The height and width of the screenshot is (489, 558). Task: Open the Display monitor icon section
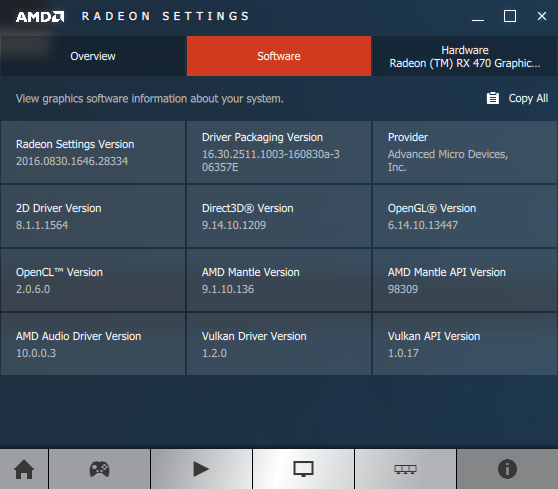[x=303, y=469]
